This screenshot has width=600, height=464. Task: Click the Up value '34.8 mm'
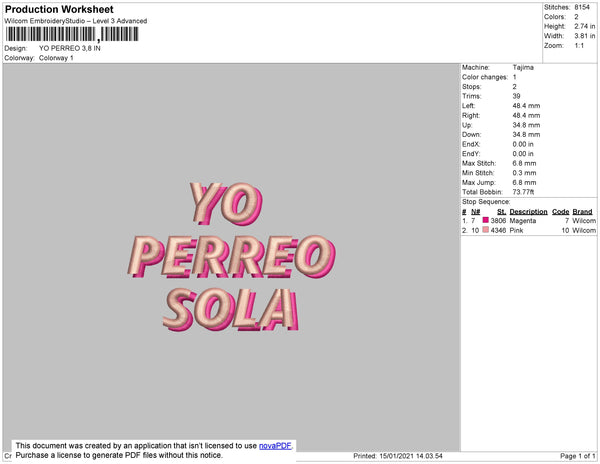pos(526,125)
